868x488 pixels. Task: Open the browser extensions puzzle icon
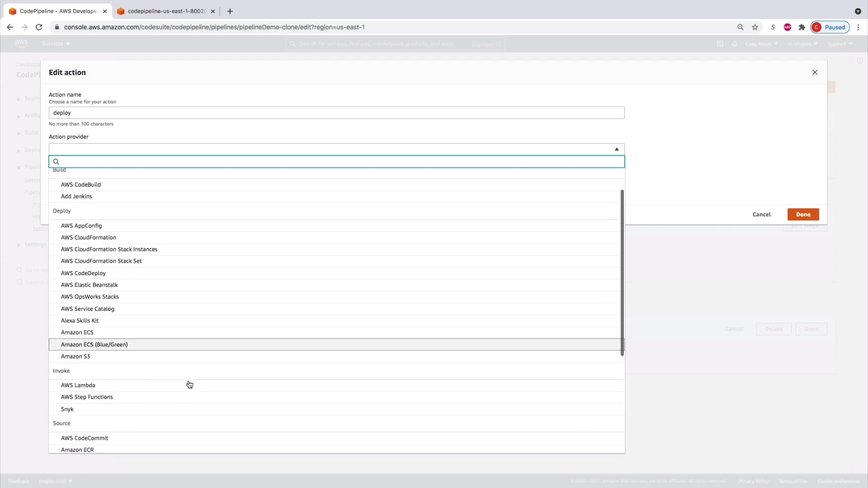coord(802,27)
